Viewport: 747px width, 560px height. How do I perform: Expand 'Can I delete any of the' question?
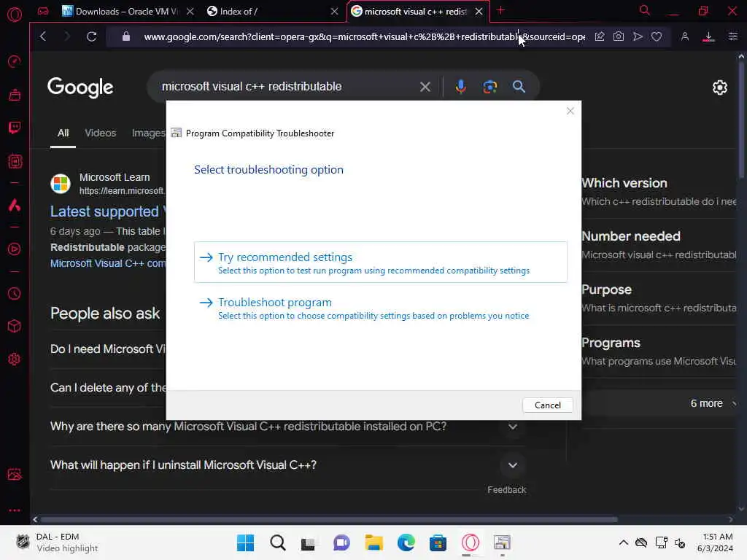(x=108, y=388)
